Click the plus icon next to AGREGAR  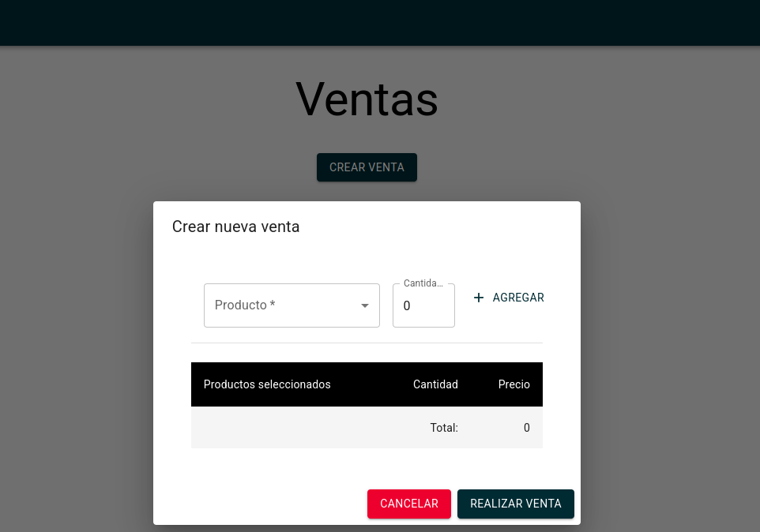click(x=479, y=298)
